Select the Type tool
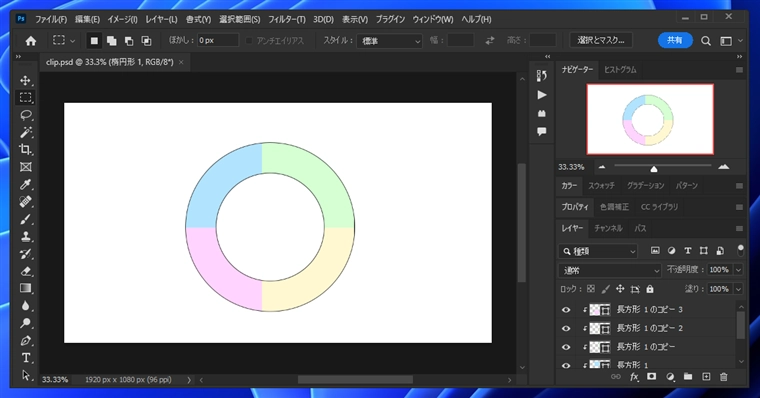The height and width of the screenshot is (398, 760). [x=25, y=358]
